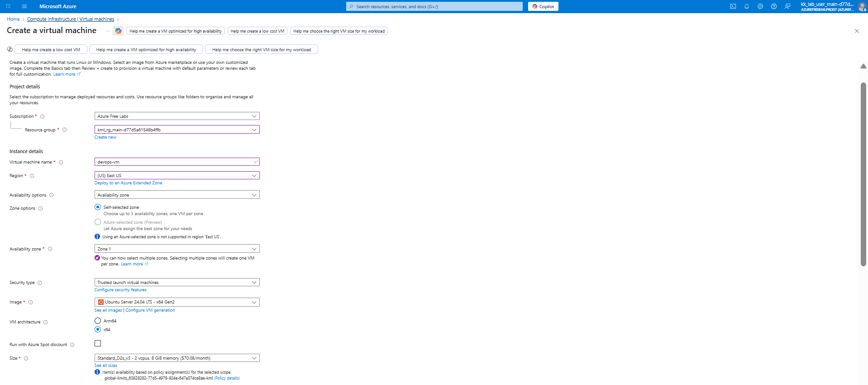Open Configure security features link

click(120, 290)
